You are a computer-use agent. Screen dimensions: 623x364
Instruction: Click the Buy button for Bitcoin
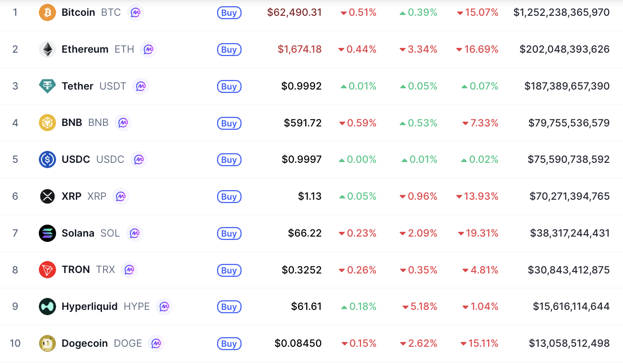click(x=229, y=13)
